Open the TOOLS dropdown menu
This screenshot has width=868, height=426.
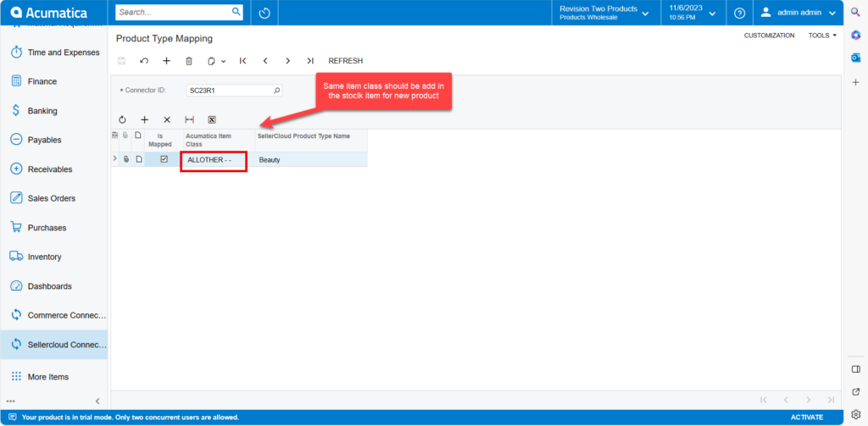822,36
